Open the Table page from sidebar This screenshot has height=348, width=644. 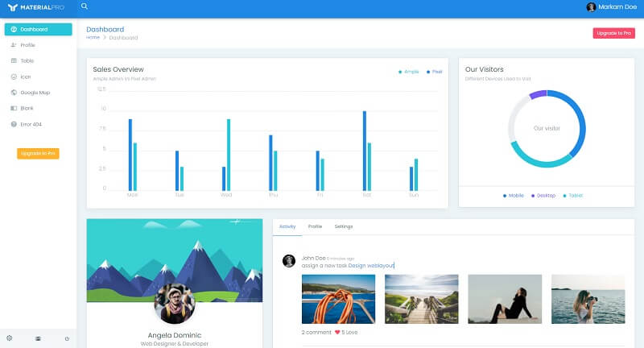click(x=27, y=61)
